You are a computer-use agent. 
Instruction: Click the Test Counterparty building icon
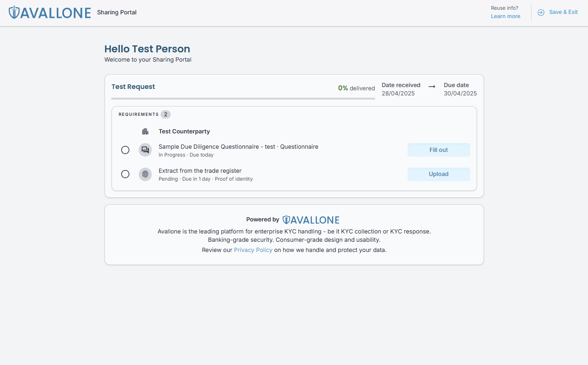[x=145, y=132]
